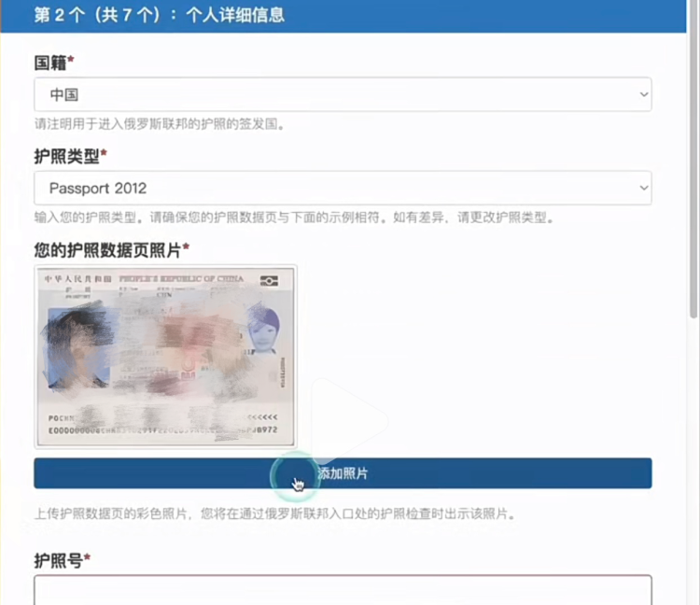Click the help text below the 护照类型 dropdown
Viewport: 700px width, 605px height.
pos(294,218)
